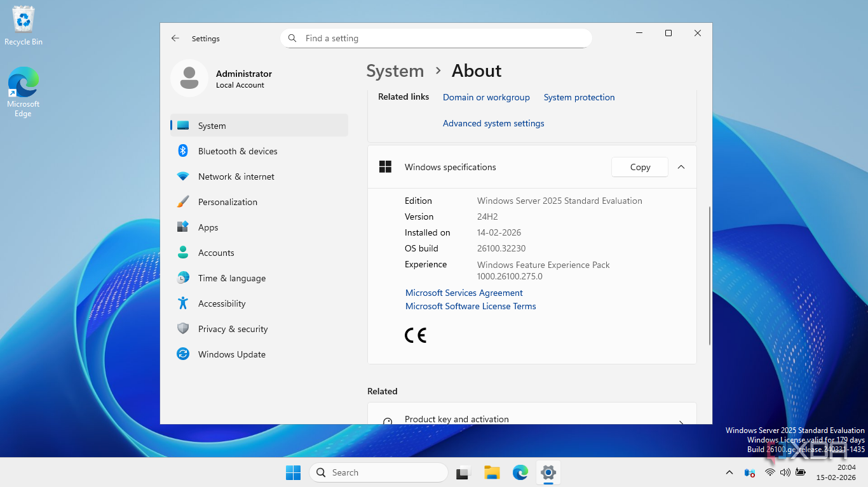The height and width of the screenshot is (487, 868).
Task: Open the Accounts settings category
Action: (259, 253)
